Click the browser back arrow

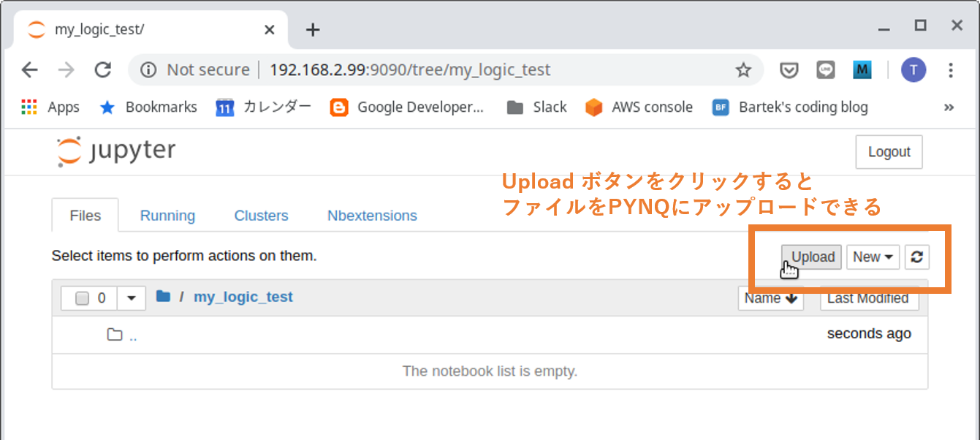tap(29, 69)
